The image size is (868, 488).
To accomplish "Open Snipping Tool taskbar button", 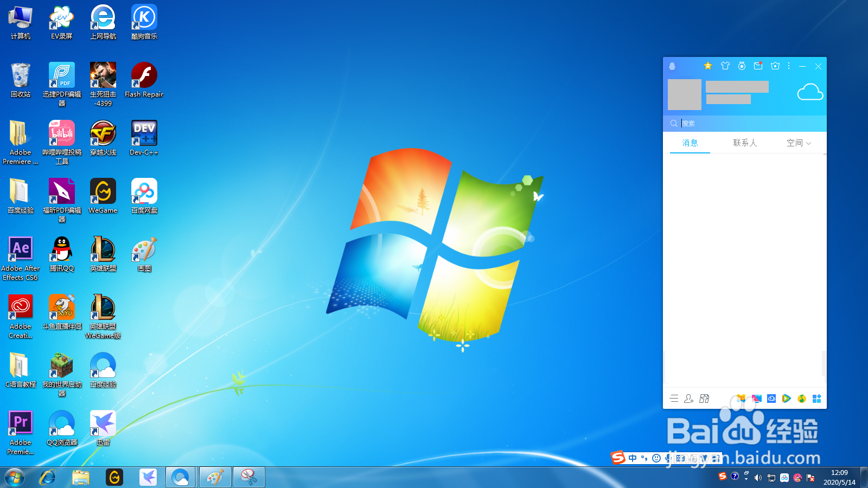I will click(x=249, y=478).
